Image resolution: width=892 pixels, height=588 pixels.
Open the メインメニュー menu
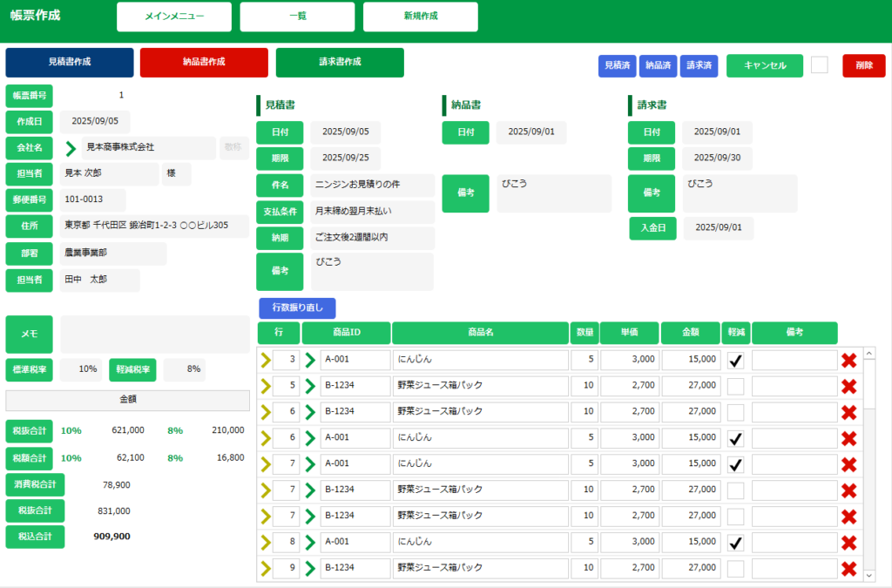tap(174, 17)
